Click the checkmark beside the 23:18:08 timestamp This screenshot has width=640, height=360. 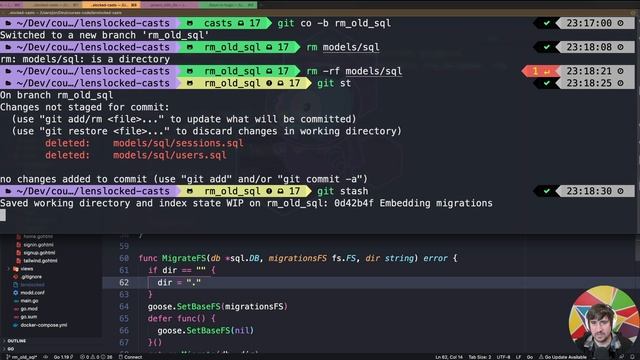(546, 47)
